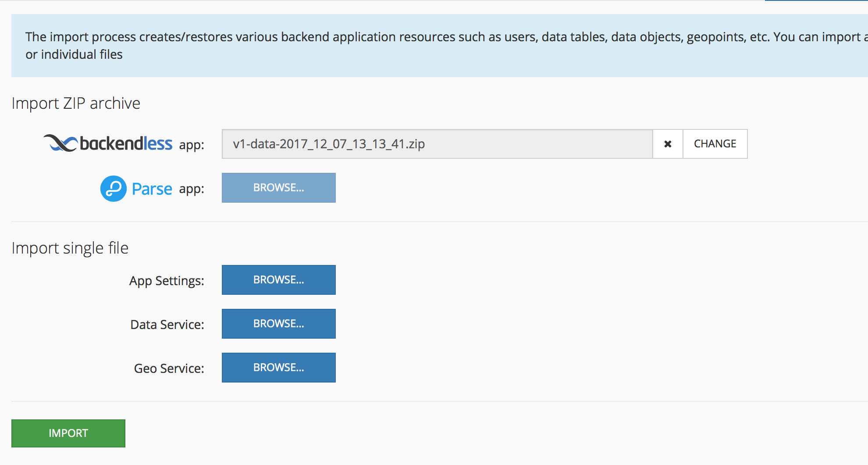Click the "app:" label beside the Parse logo
The width and height of the screenshot is (868, 465).
point(192,189)
